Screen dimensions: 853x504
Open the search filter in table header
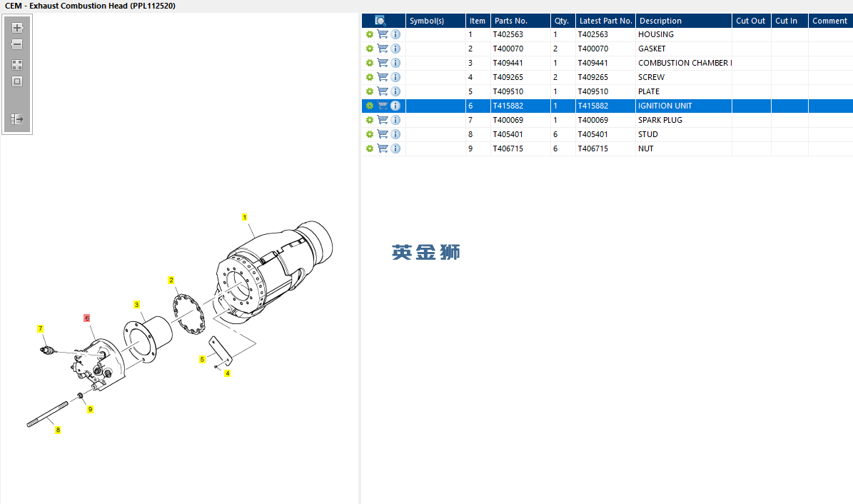click(380, 21)
